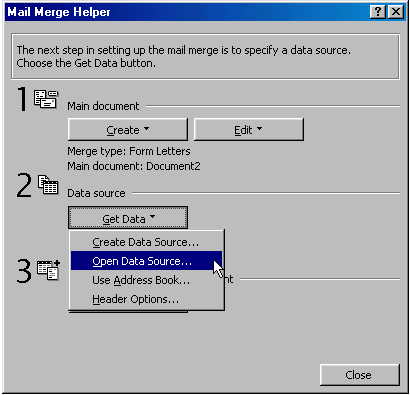This screenshot has width=410, height=395.
Task: Click the instruction text box at top
Action: (x=205, y=56)
